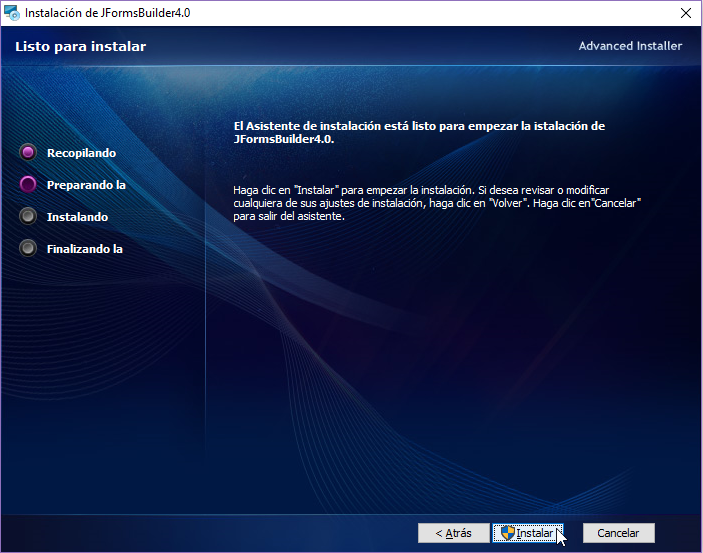The width and height of the screenshot is (703, 553).
Task: Click the 'Recopilando' step text
Action: point(82,153)
